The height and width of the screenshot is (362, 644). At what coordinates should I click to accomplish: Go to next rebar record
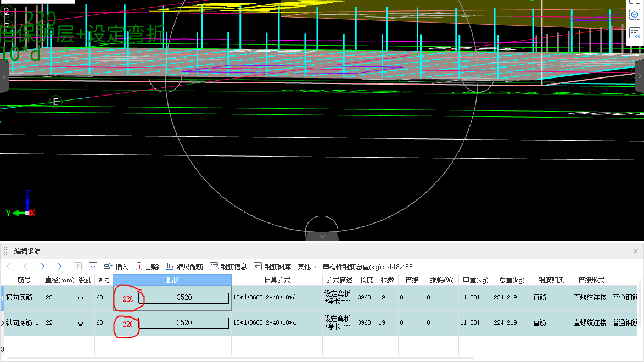pos(42,266)
